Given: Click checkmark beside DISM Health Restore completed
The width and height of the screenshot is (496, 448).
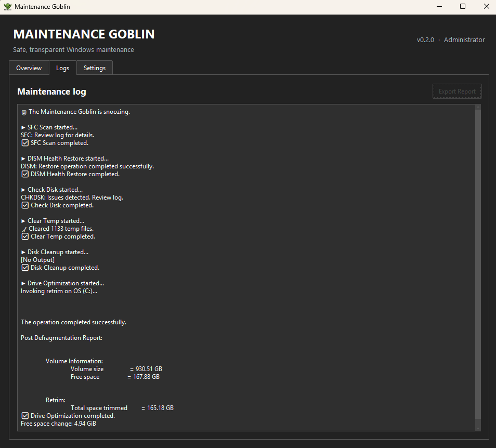Looking at the screenshot, I should (25, 174).
